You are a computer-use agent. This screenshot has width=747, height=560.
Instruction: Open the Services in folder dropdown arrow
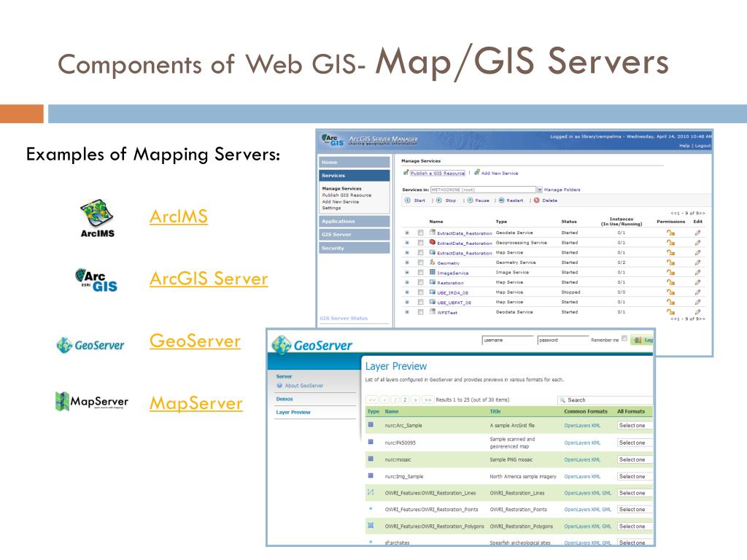(x=539, y=190)
